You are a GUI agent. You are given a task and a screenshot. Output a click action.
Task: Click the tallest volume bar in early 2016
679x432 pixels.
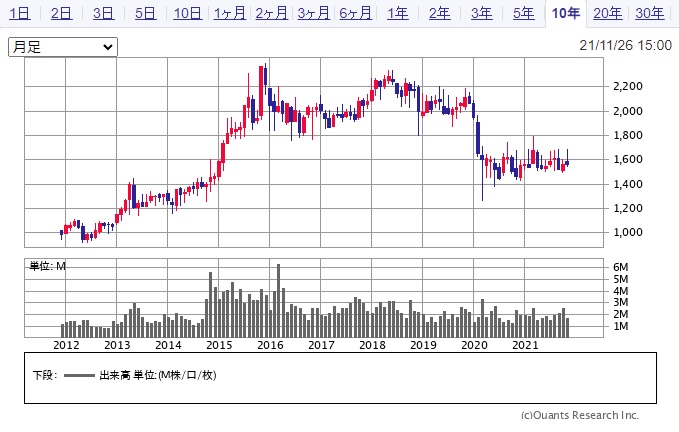coord(278,300)
